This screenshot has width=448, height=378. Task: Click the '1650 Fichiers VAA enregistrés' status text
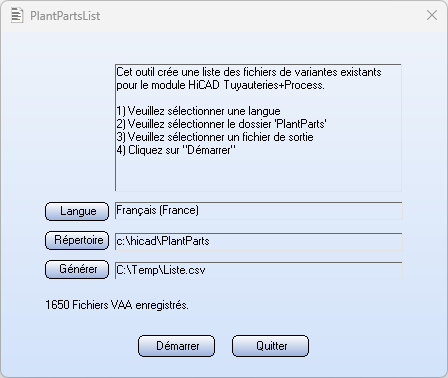pos(117,305)
